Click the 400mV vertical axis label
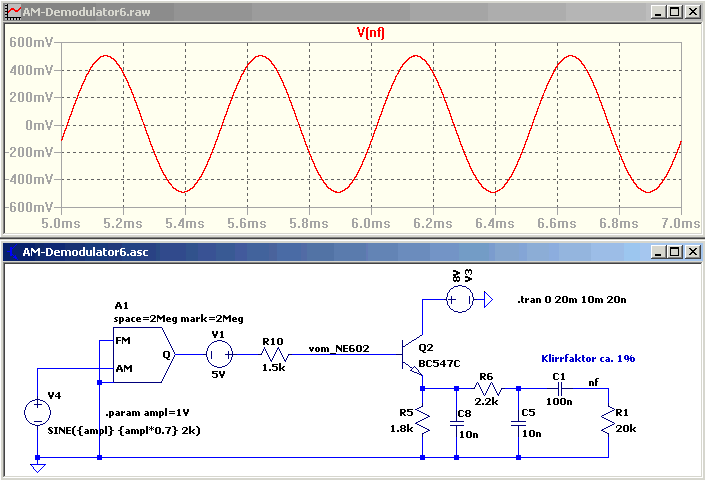The width and height of the screenshot is (705, 480). pos(31,70)
